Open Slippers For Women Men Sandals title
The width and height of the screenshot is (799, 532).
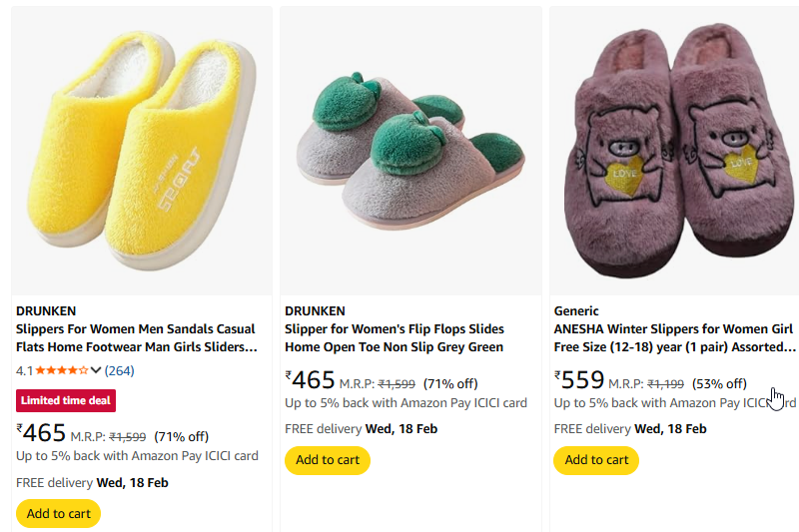pyautogui.click(x=136, y=338)
